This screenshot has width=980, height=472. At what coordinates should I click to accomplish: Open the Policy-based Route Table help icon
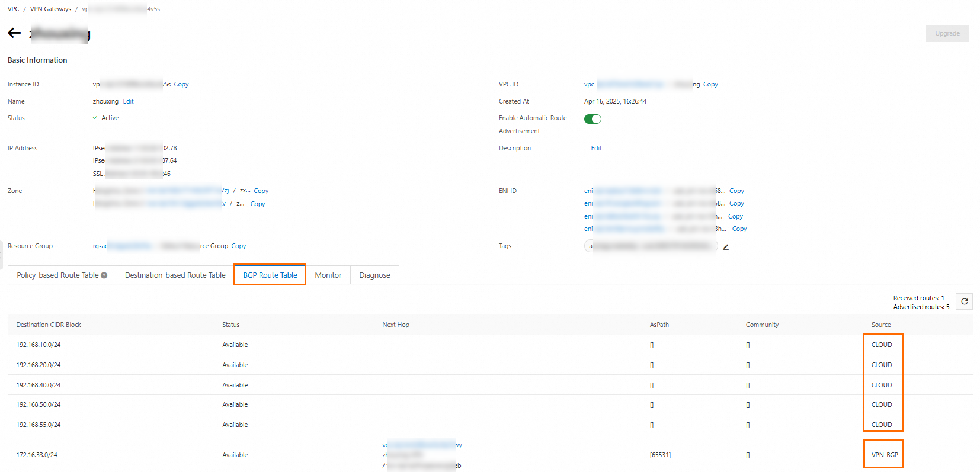click(x=104, y=275)
